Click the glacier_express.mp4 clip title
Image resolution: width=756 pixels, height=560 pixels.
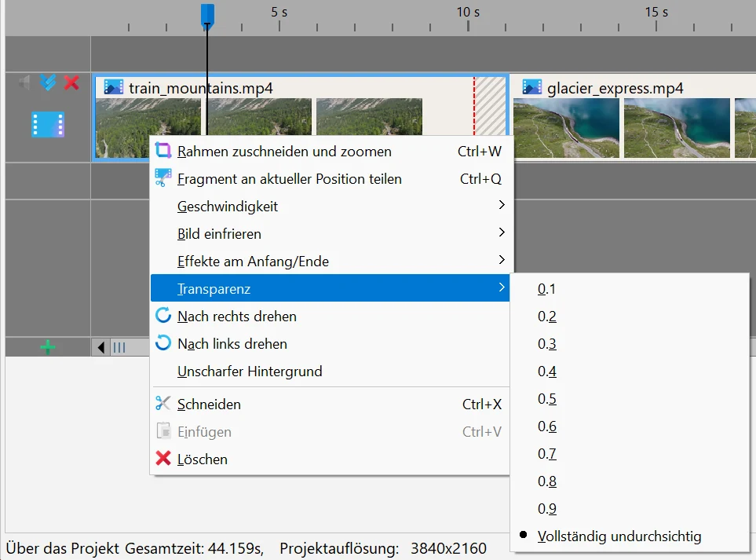click(x=615, y=88)
